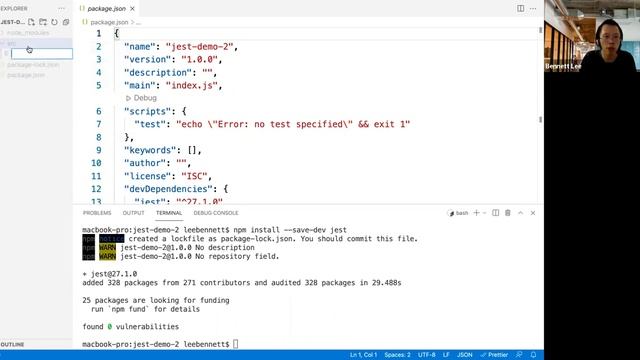Click the terminal prompt input cursor

[236, 344]
